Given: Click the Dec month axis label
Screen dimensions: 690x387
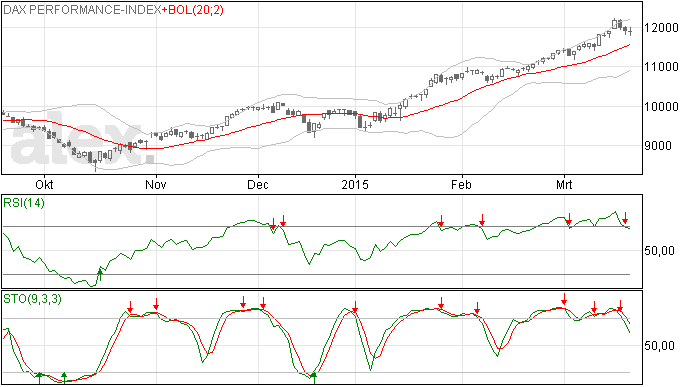Looking at the screenshot, I should point(258,184).
